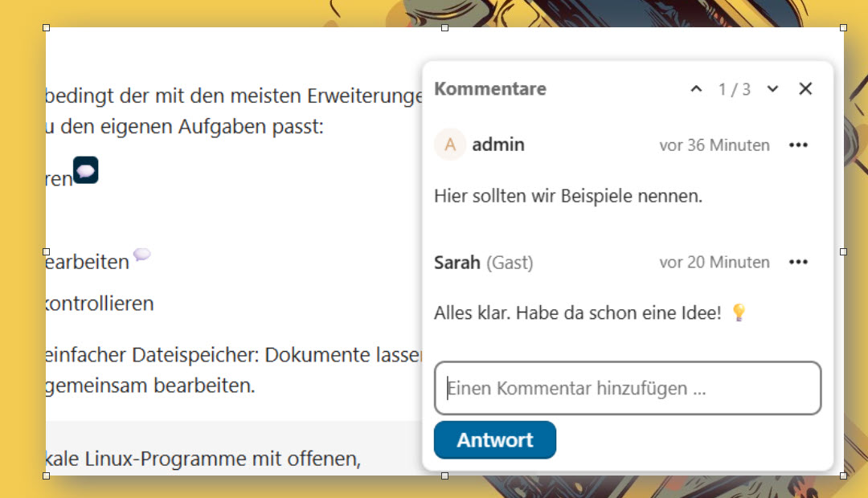Screen dimensions: 868x498
Task: Click the bottom-left selection handle
Action: [46, 476]
